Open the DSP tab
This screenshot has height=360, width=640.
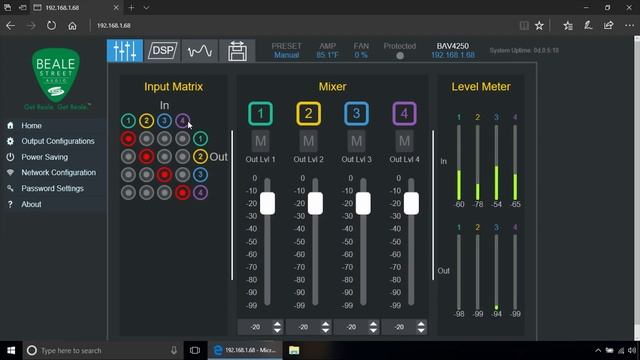point(162,51)
